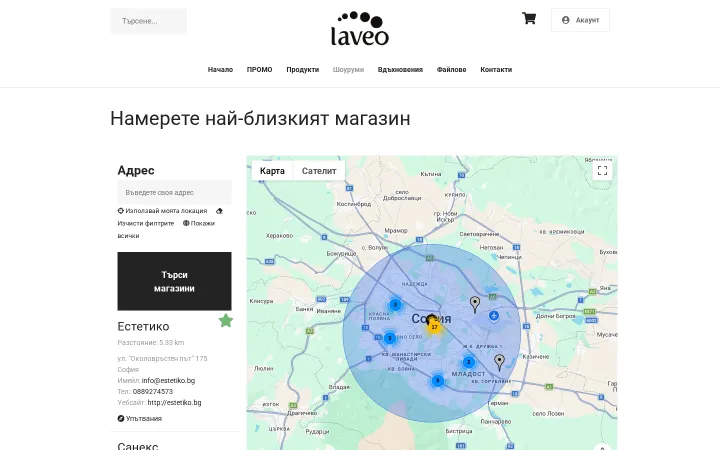Open the Начало menu item

pyautogui.click(x=220, y=70)
